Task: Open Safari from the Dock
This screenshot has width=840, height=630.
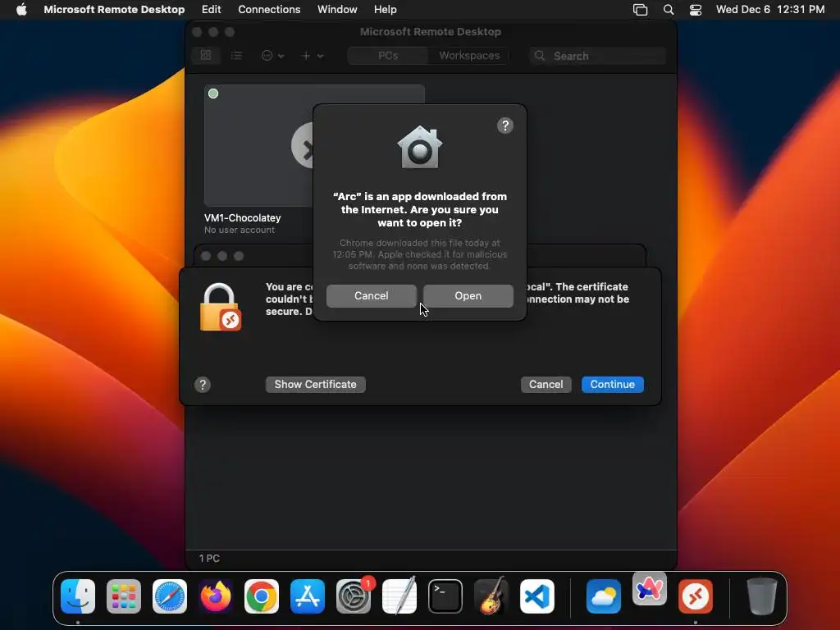Action: (x=170, y=596)
